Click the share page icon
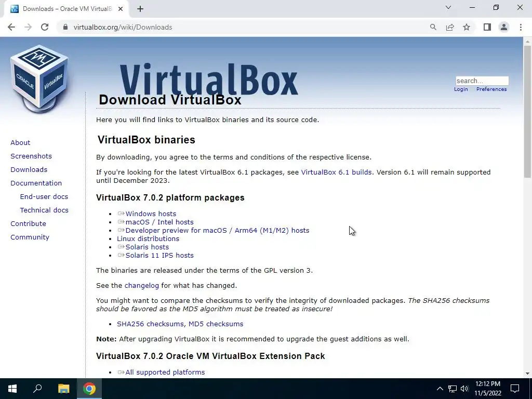This screenshot has height=399, width=532. click(450, 27)
